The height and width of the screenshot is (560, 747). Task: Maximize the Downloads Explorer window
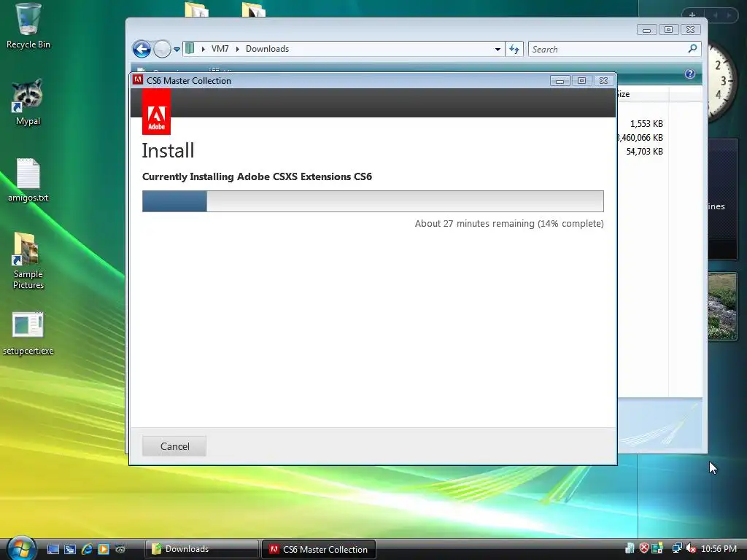coord(668,29)
